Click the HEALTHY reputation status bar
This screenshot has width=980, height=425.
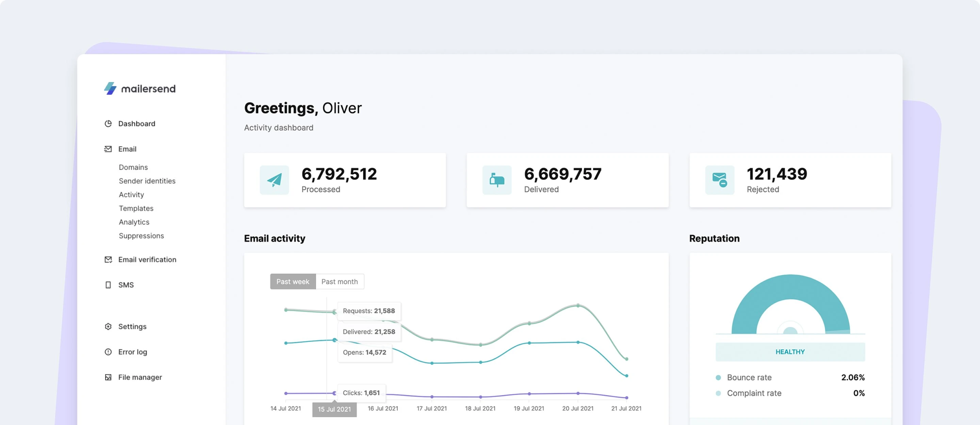[790, 352]
